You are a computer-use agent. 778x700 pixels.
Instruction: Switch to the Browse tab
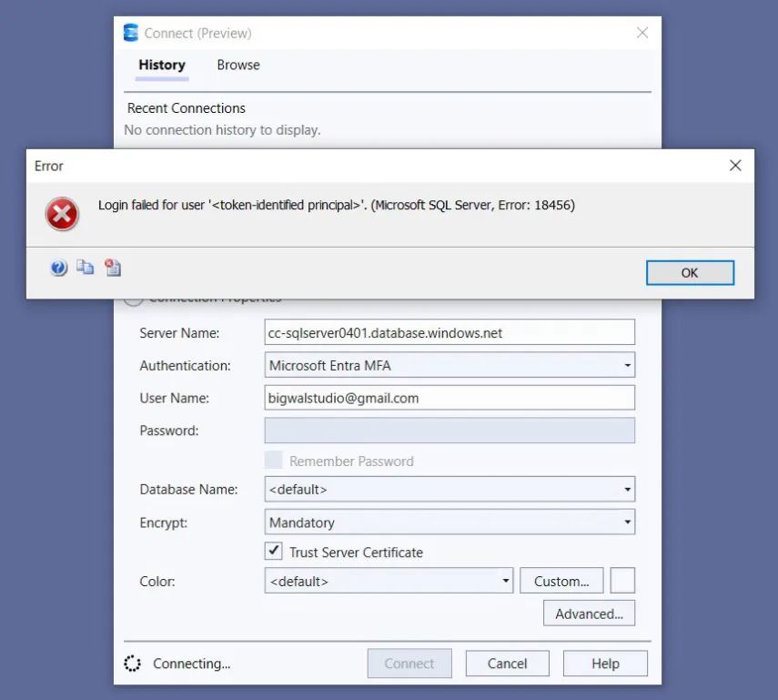pos(237,65)
